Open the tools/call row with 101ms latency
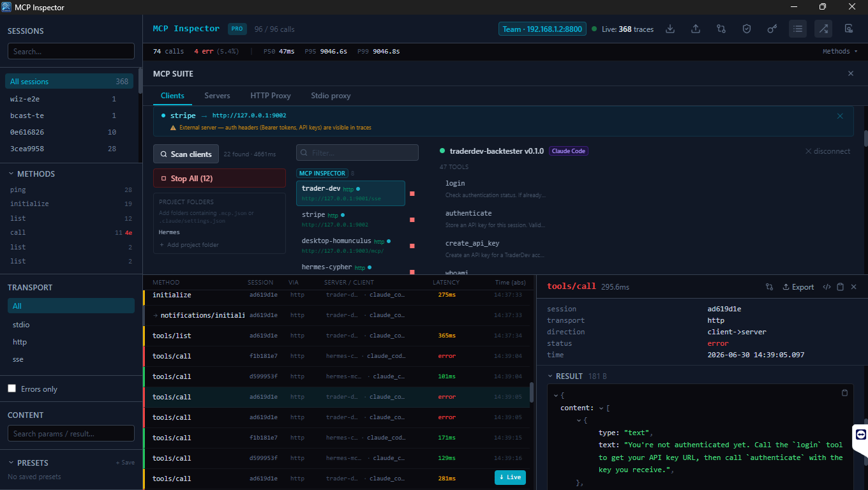The width and height of the screenshot is (868, 490). [336, 376]
